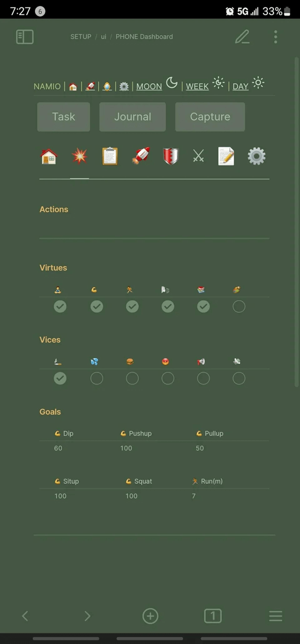Select the crossed-tools icon tab
This screenshot has width=300, height=644.
tap(199, 156)
